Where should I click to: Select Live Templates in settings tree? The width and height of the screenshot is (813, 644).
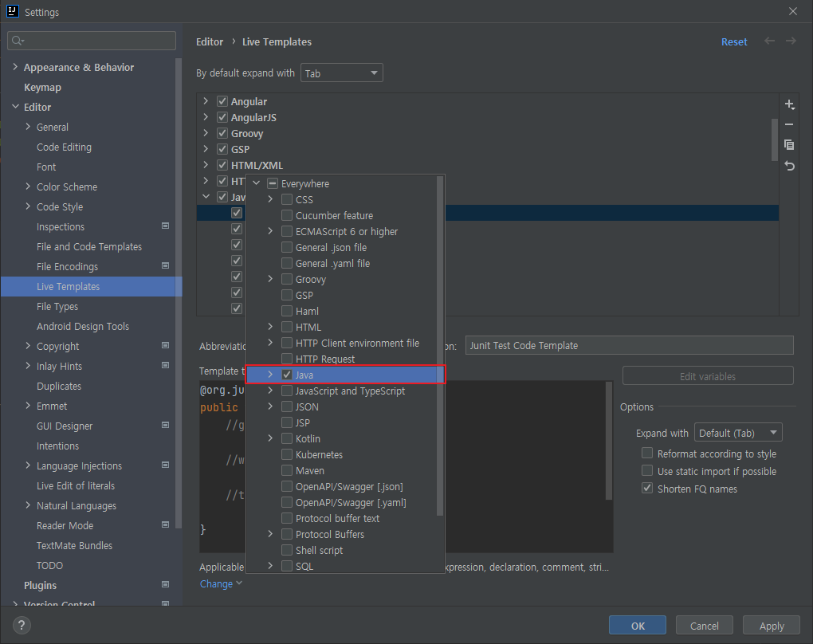point(91,286)
